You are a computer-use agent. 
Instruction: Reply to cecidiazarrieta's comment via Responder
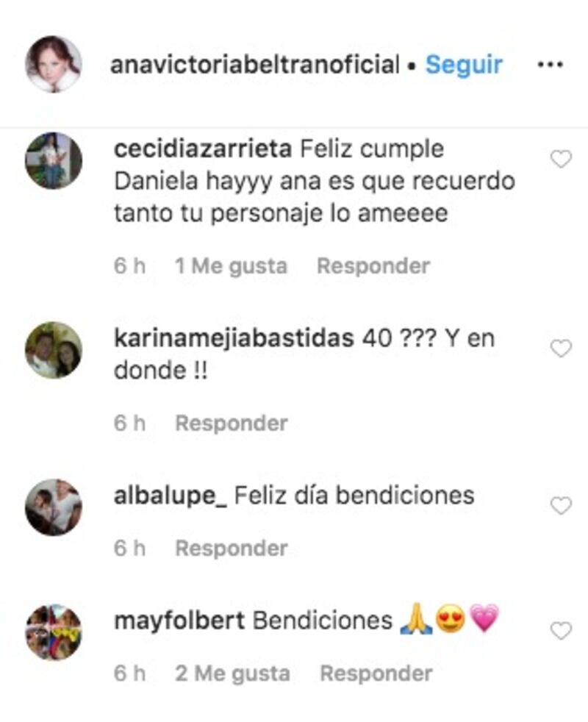pos(373,265)
